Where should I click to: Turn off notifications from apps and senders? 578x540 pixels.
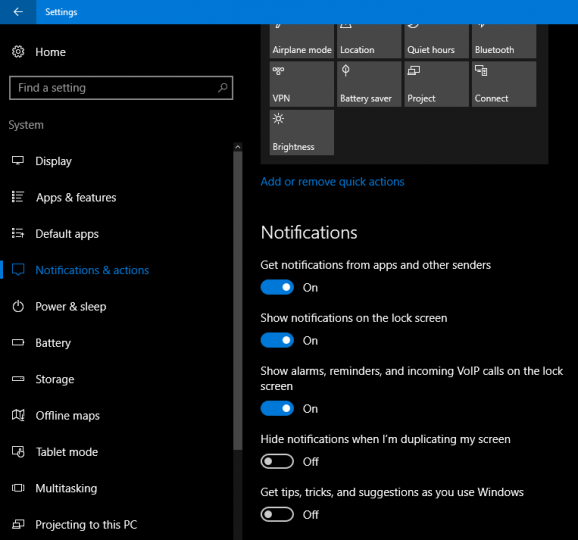[x=277, y=287]
